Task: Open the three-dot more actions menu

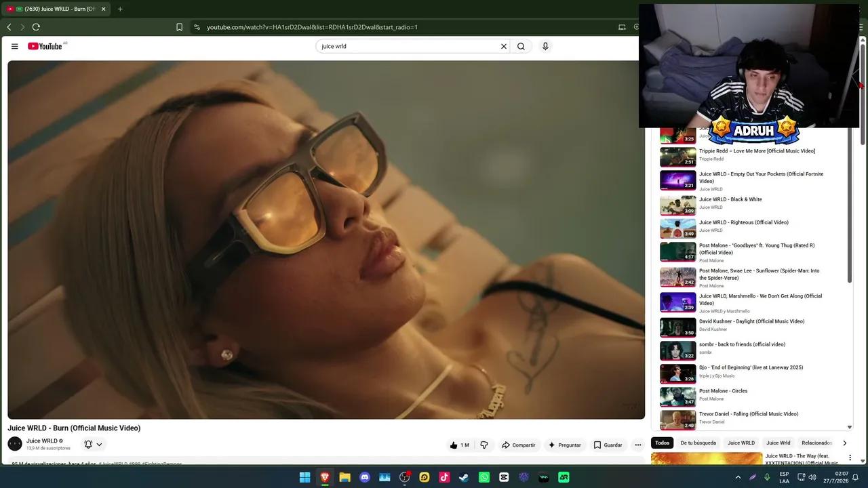Action: click(637, 445)
